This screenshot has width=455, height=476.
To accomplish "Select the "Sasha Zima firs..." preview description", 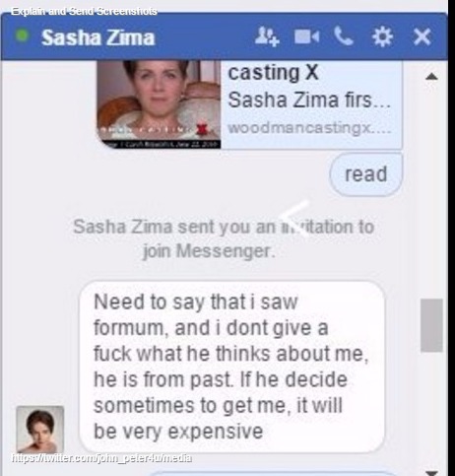I will (x=309, y=100).
